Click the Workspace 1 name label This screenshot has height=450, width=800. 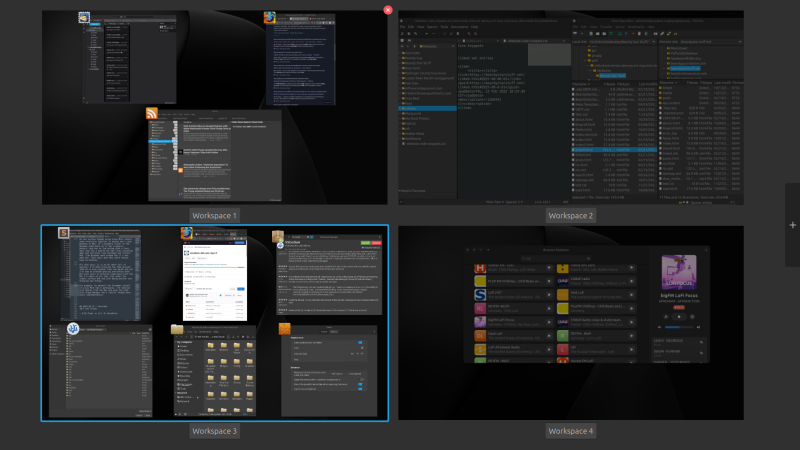pyautogui.click(x=215, y=215)
